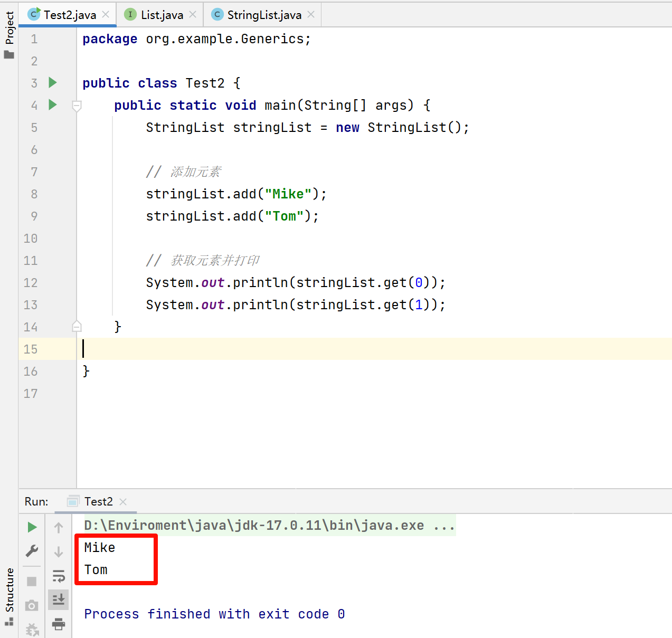
Task: Click the fold marker at main's closing brace
Action: [x=77, y=327]
